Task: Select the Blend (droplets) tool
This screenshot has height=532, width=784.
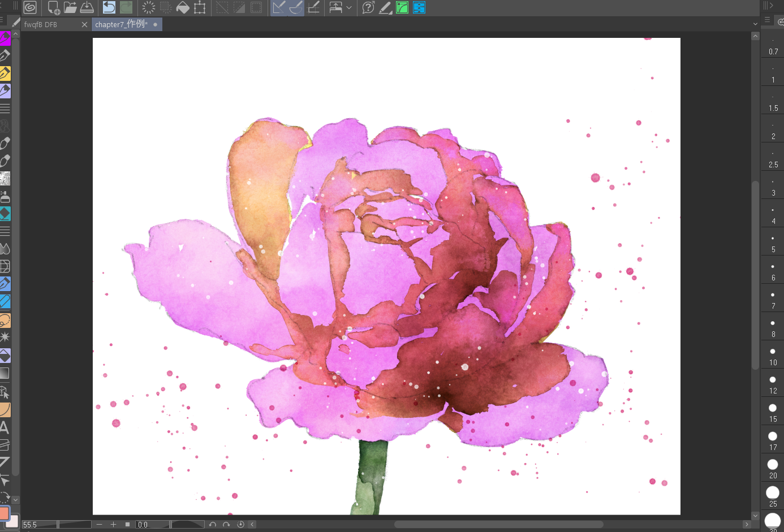Action: (5, 249)
